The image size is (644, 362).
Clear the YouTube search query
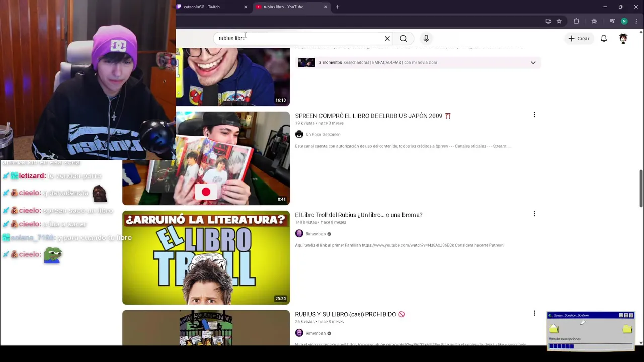click(x=387, y=38)
